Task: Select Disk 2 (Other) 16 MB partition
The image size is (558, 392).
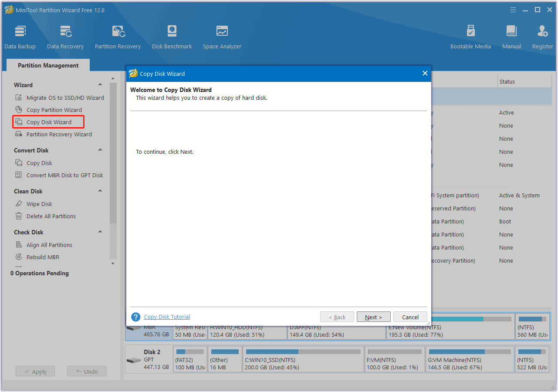Action: [225, 359]
